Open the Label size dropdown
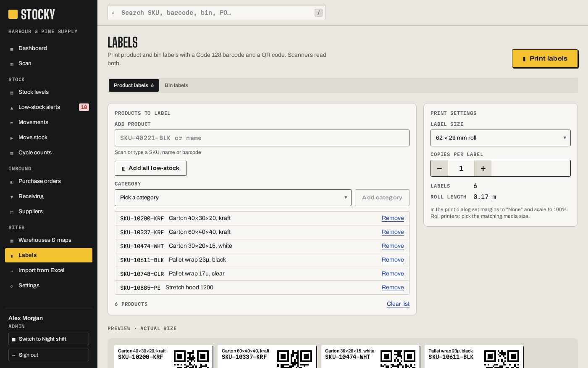 (x=501, y=138)
